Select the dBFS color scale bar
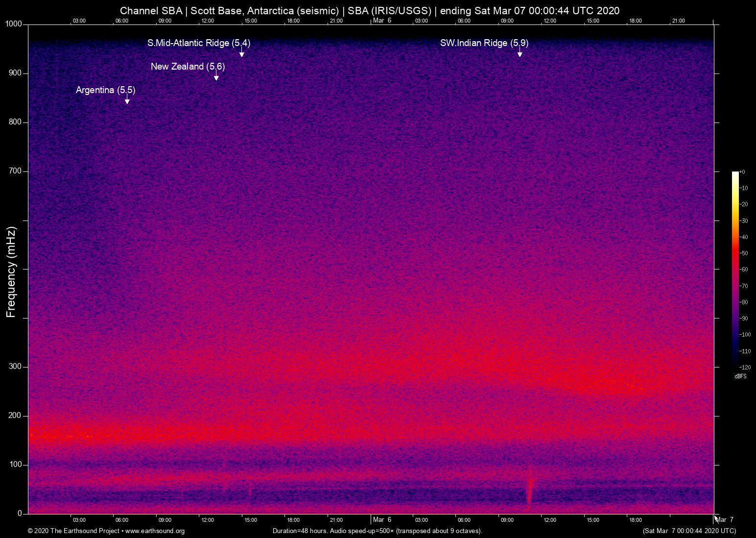 [734, 269]
